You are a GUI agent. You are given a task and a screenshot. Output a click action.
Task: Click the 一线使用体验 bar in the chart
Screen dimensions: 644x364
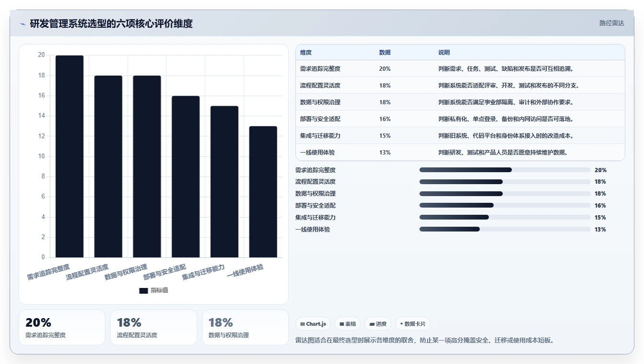tap(263, 192)
